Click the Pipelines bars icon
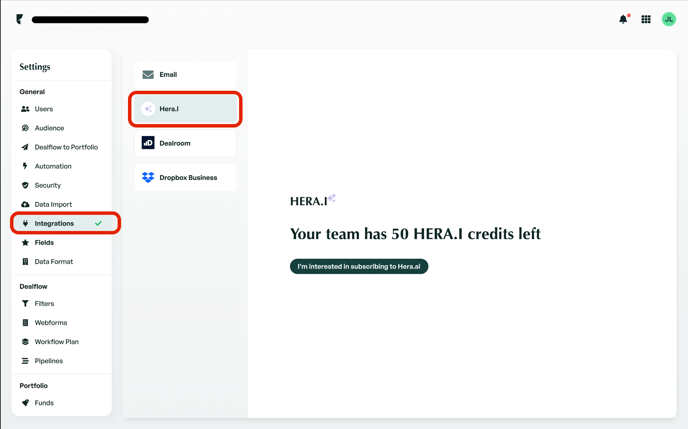 [x=25, y=361]
